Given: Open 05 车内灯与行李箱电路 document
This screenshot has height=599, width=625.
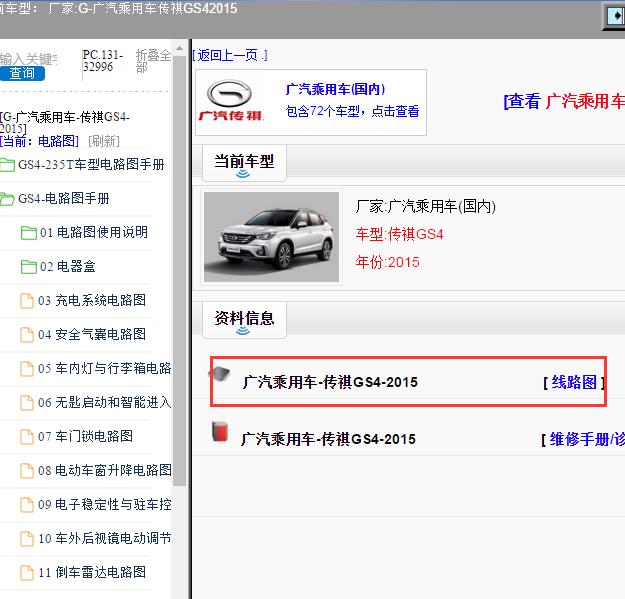Looking at the screenshot, I should click(x=96, y=368).
